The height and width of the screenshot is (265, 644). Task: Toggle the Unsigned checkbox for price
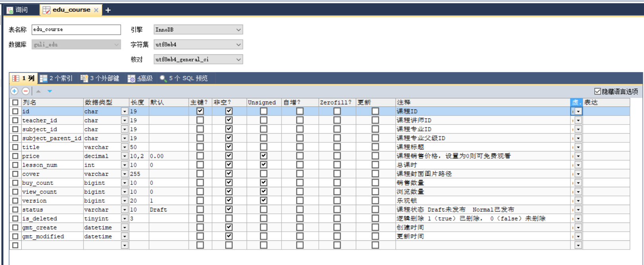[264, 156]
